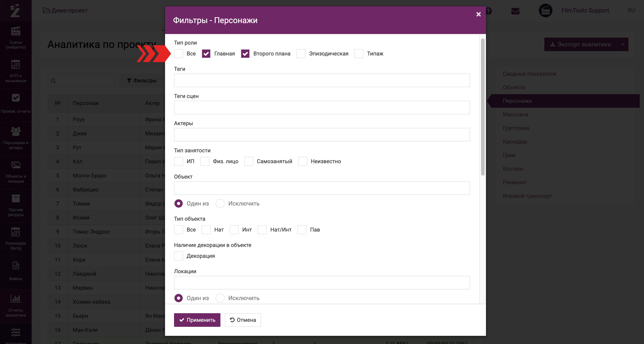Enable the Эпизодическая role checkbox
The image size is (644, 344).
[x=301, y=54]
